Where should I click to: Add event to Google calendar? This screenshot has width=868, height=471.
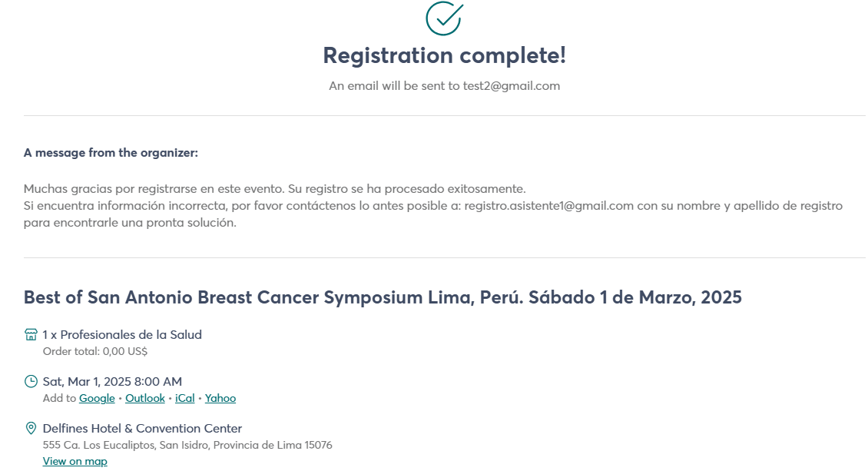click(x=97, y=398)
